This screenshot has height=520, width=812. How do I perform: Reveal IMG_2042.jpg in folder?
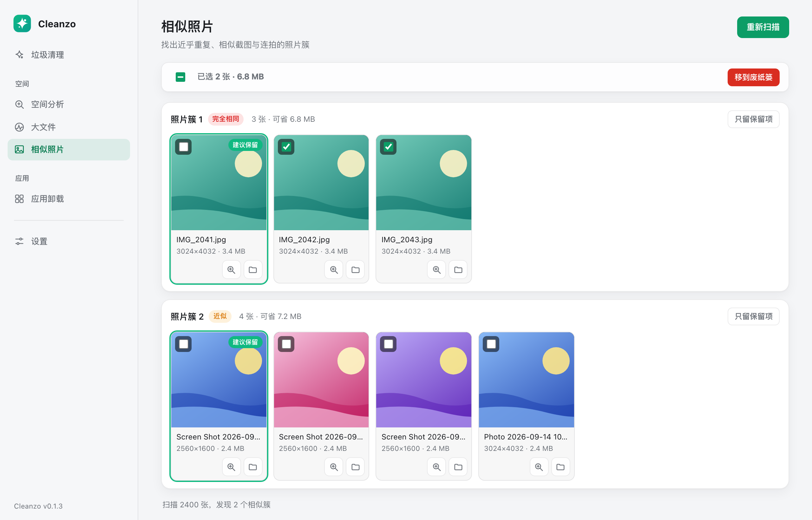[x=355, y=270]
